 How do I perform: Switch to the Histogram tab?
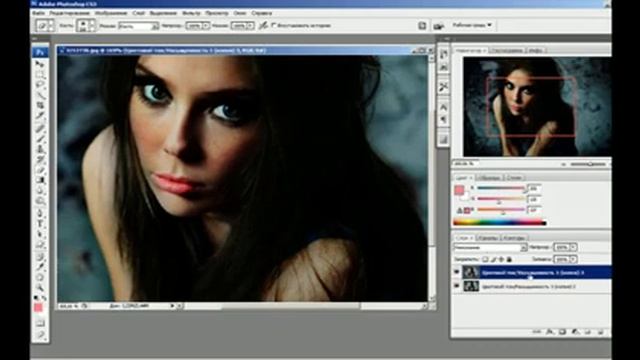507,50
